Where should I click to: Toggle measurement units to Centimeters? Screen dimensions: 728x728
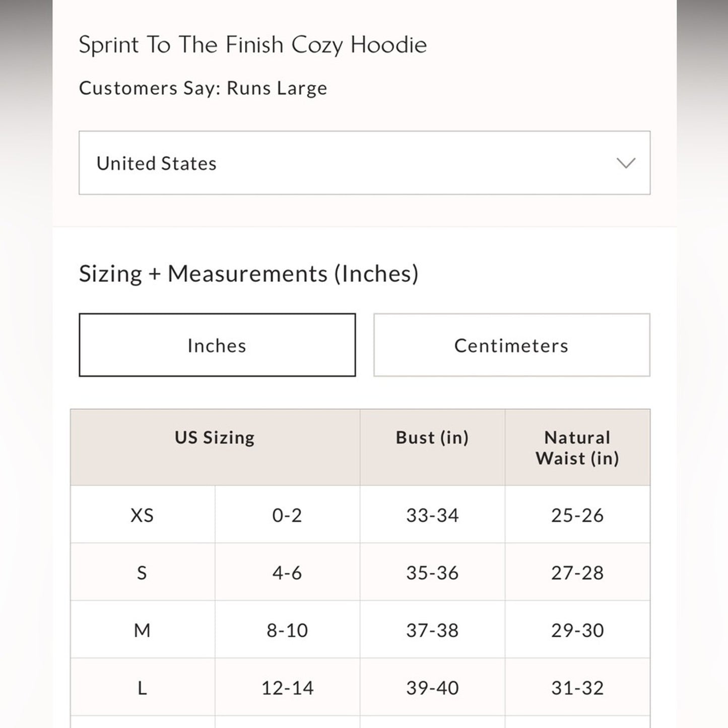[511, 345]
